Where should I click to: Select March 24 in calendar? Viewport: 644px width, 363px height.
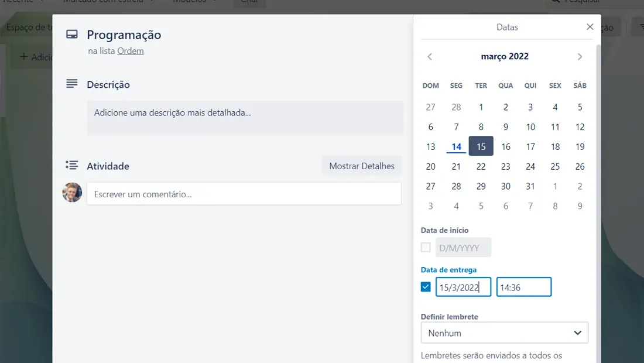tap(530, 166)
